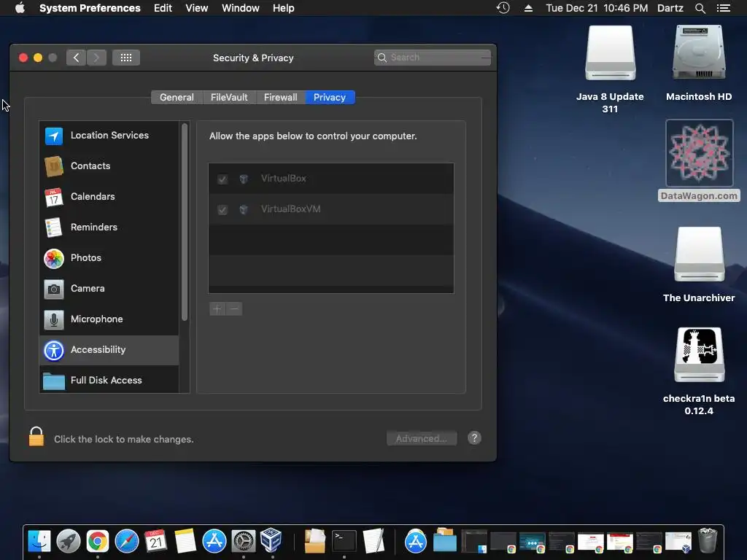Switch to the General tab

click(x=177, y=97)
